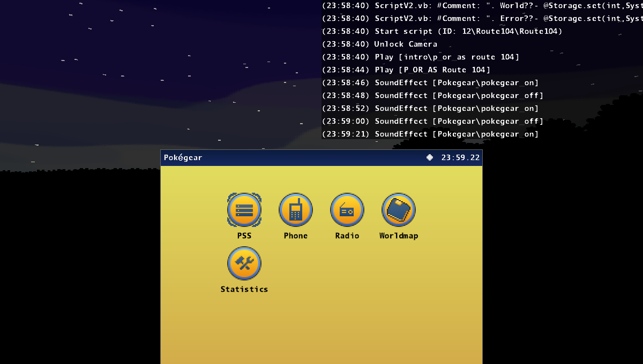This screenshot has width=643, height=364.
Task: Click the log line 'Unlock Camera'
Action: click(x=380, y=44)
